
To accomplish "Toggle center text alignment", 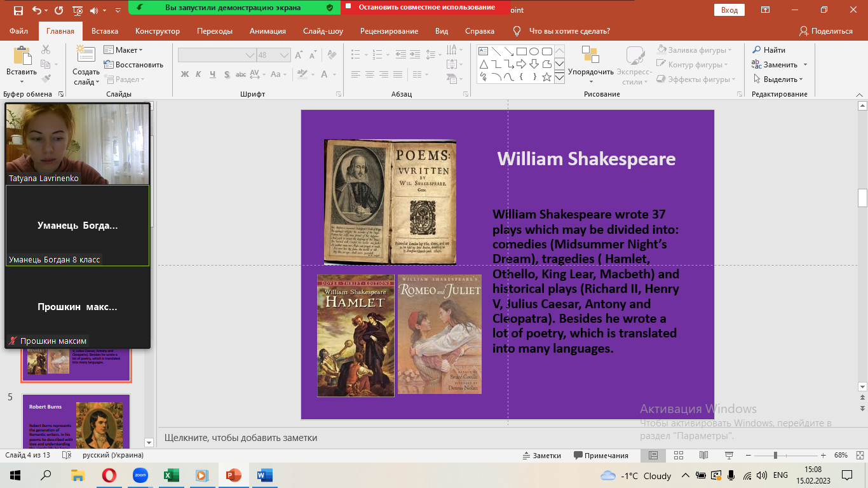I will [369, 74].
